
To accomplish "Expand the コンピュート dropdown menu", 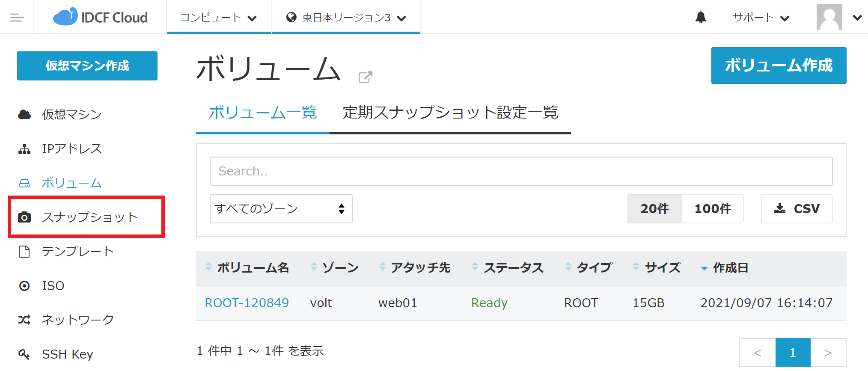I will [218, 18].
